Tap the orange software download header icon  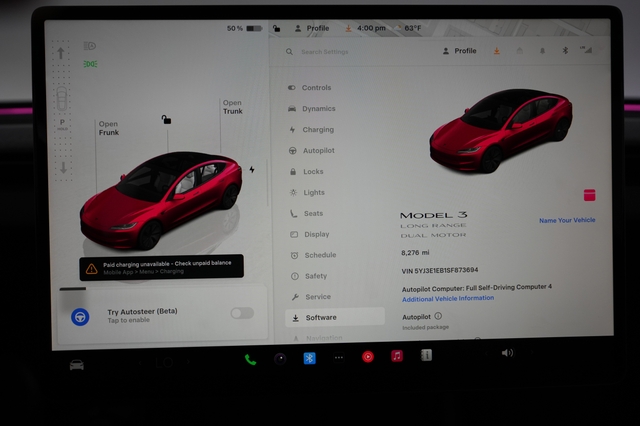point(497,51)
